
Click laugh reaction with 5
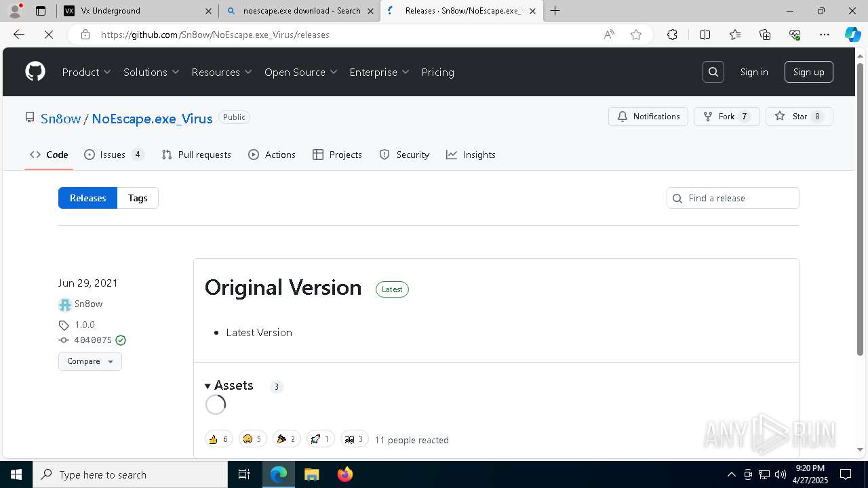252,439
